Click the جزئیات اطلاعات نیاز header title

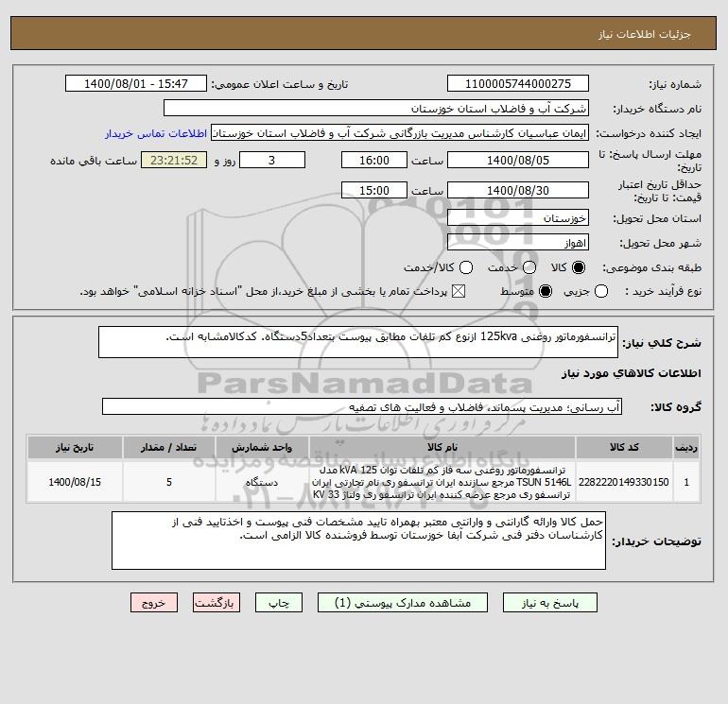(644, 34)
